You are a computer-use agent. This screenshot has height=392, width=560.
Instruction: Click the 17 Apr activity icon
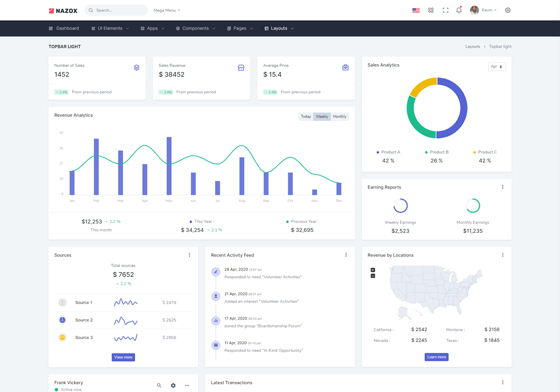(x=215, y=321)
